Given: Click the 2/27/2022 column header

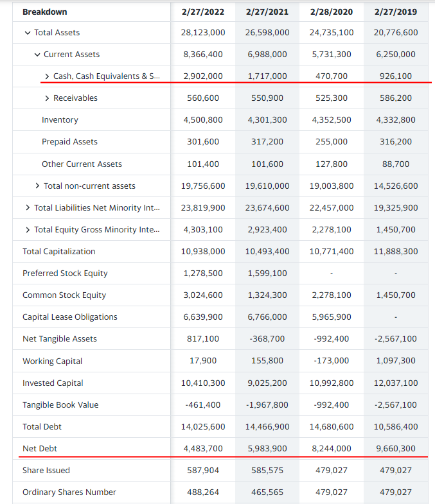Looking at the screenshot, I should point(203,12).
